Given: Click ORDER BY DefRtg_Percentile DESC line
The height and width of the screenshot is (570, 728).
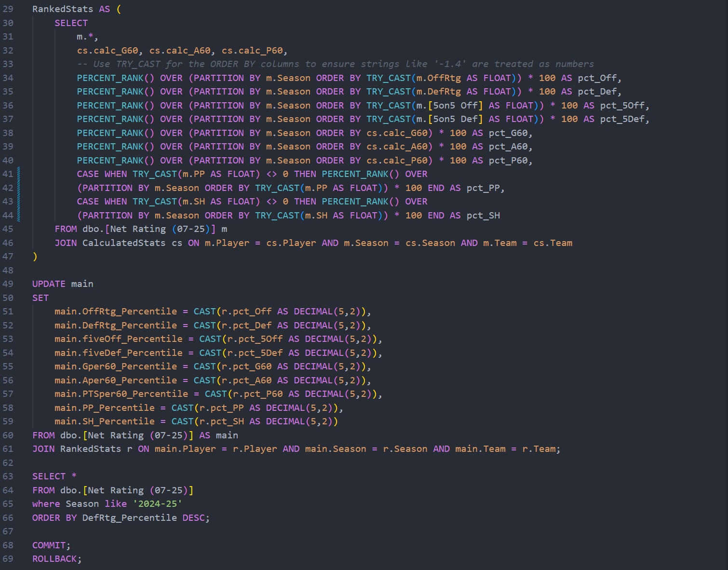Looking at the screenshot, I should pyautogui.click(x=121, y=518).
